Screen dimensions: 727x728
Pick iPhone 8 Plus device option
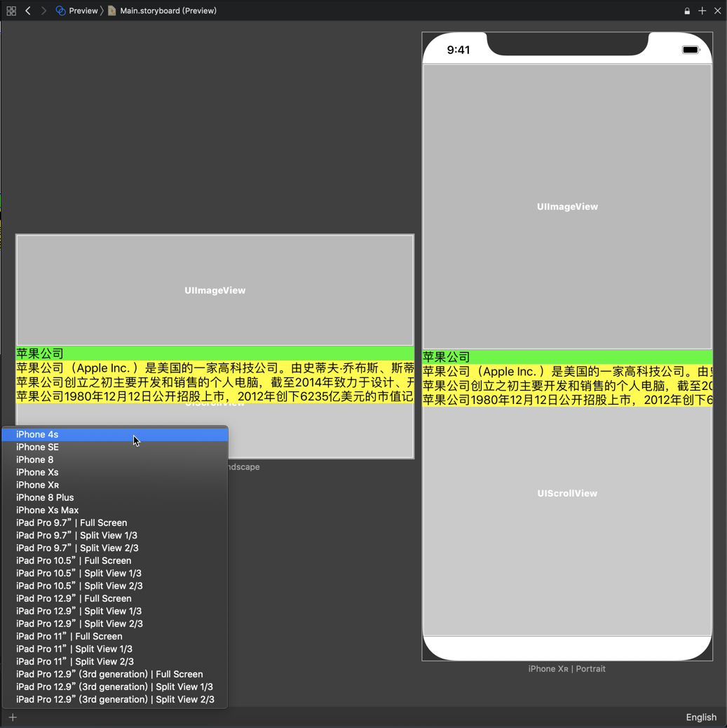coord(115,498)
